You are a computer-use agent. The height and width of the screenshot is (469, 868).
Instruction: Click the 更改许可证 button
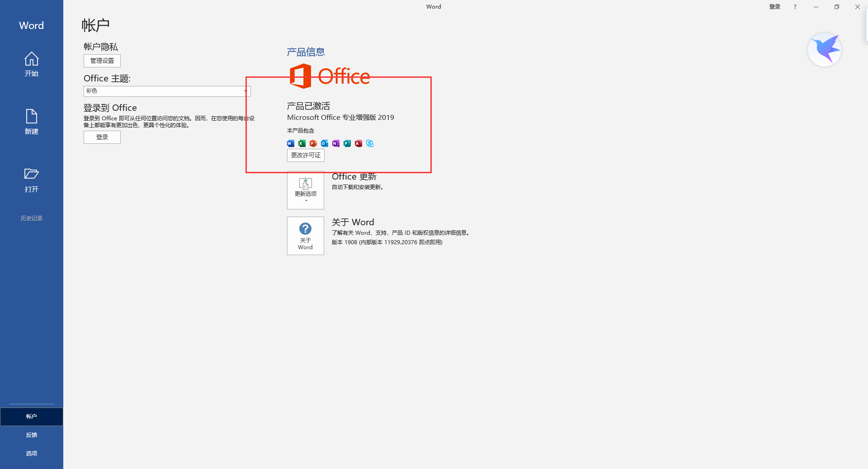tap(306, 155)
